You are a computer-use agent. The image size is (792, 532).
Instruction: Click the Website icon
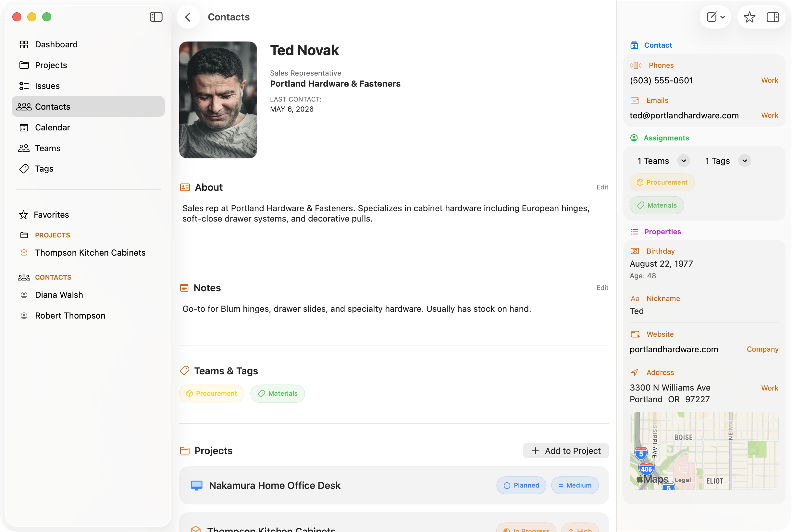click(x=635, y=334)
